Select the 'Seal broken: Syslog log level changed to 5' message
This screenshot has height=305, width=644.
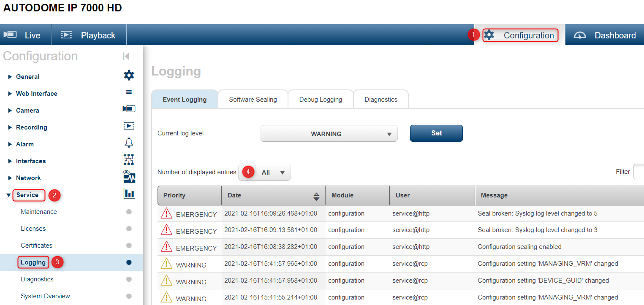[x=538, y=213]
